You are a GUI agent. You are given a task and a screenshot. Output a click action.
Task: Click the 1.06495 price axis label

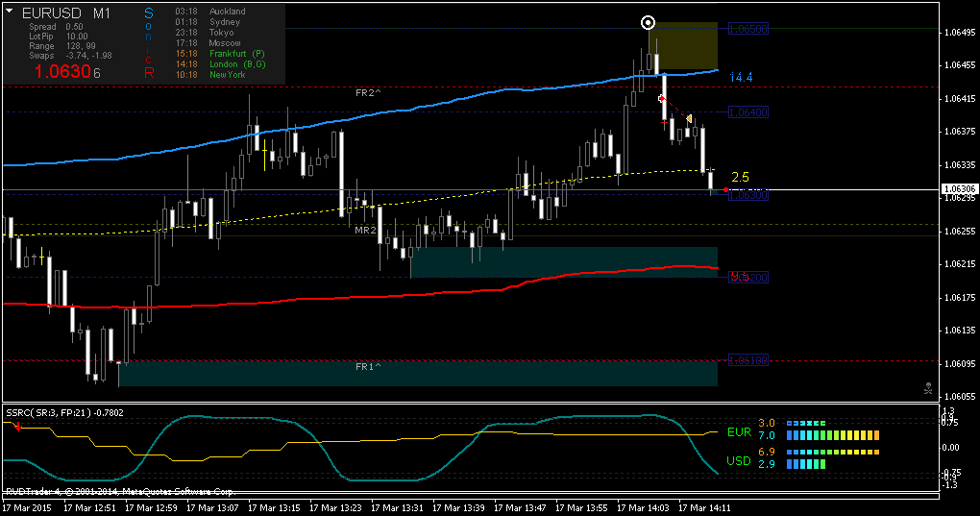click(960, 33)
